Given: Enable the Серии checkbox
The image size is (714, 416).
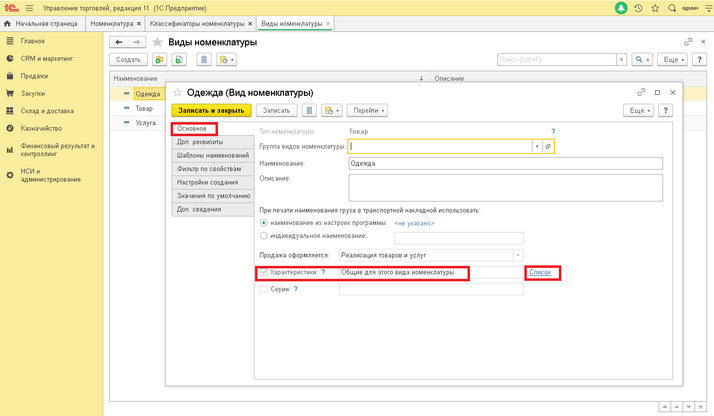Looking at the screenshot, I should 264,289.
